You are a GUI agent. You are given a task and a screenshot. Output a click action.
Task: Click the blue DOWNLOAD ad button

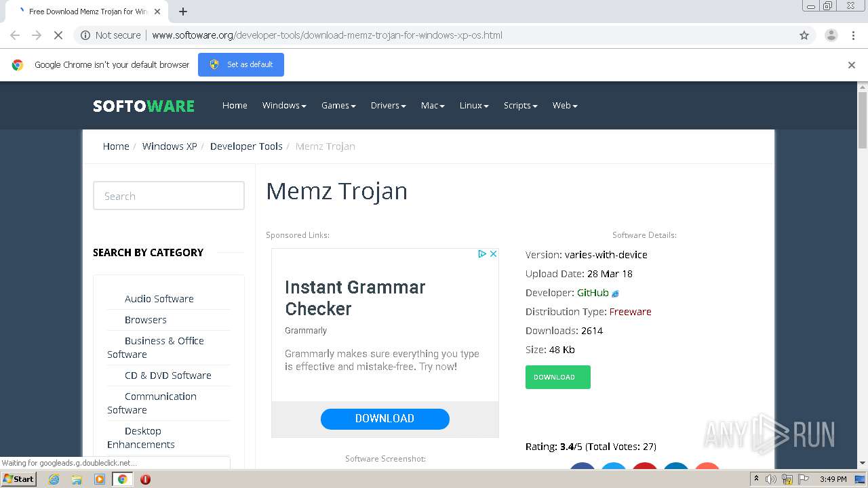[x=385, y=419]
